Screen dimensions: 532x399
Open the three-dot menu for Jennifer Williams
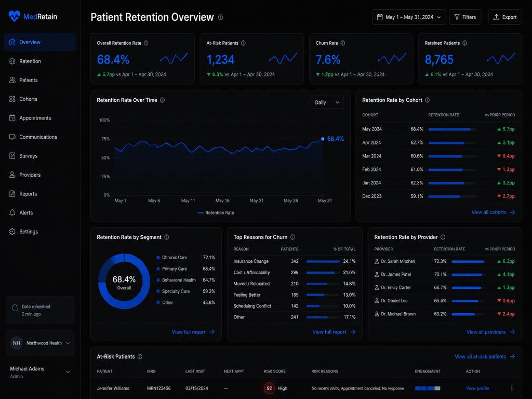(x=512, y=388)
